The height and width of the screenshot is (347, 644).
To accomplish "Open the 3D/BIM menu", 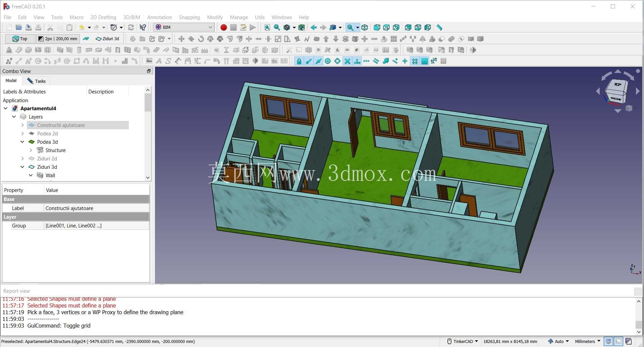I will (x=131, y=17).
